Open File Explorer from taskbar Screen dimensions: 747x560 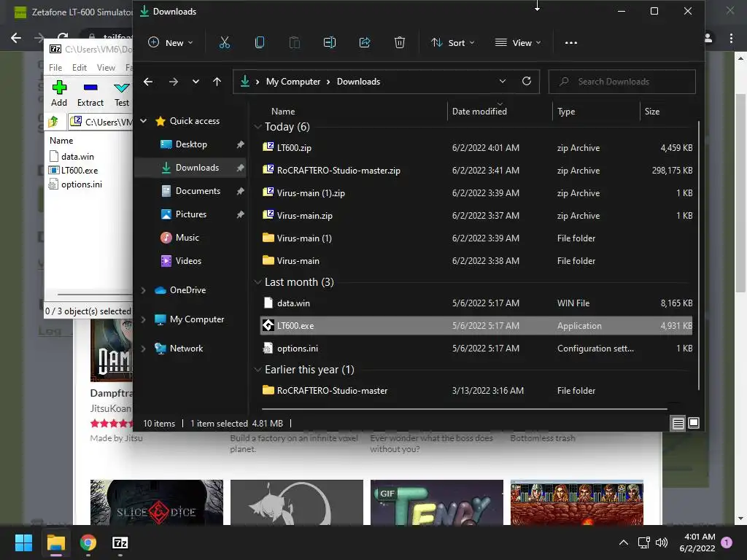pos(55,542)
